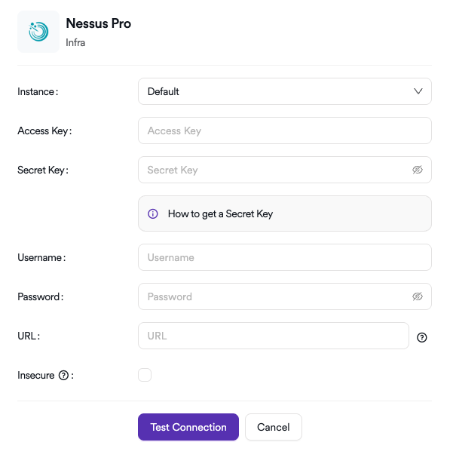Show the Password with eye icon

click(x=418, y=296)
